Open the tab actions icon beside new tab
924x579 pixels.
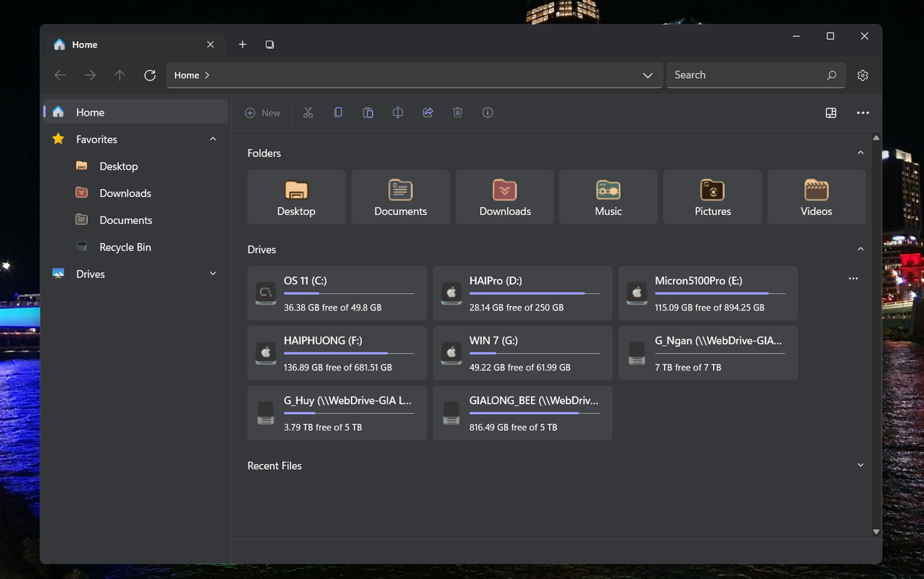coord(270,45)
